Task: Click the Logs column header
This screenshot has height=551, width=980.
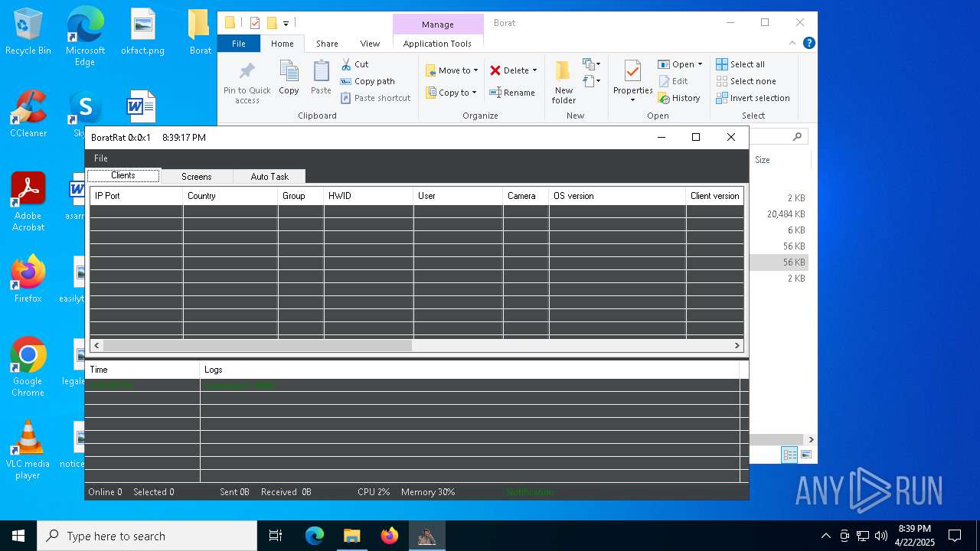Action: click(469, 370)
